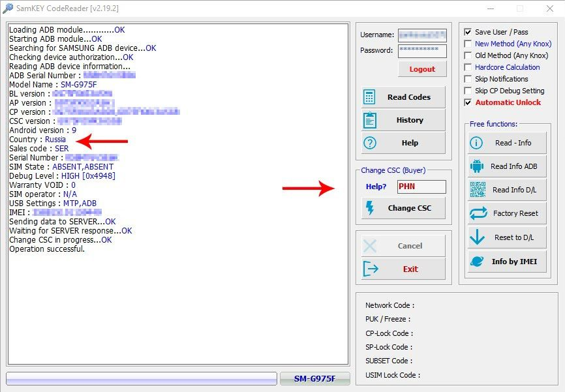The image size is (565, 392).
Task: Click the Info by IMEI globe icon
Action: tap(477, 262)
